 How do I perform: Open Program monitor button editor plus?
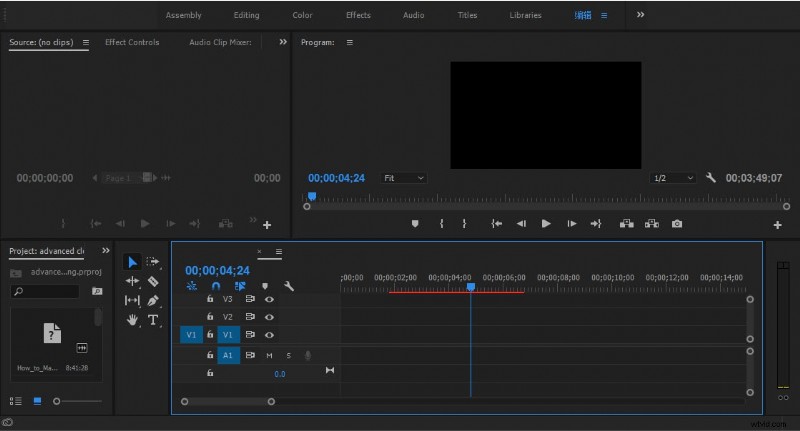pyautogui.click(x=778, y=225)
